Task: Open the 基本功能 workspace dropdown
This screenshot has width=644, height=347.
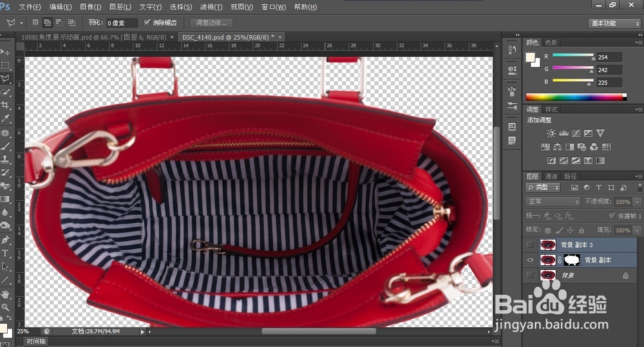Action: coord(614,23)
